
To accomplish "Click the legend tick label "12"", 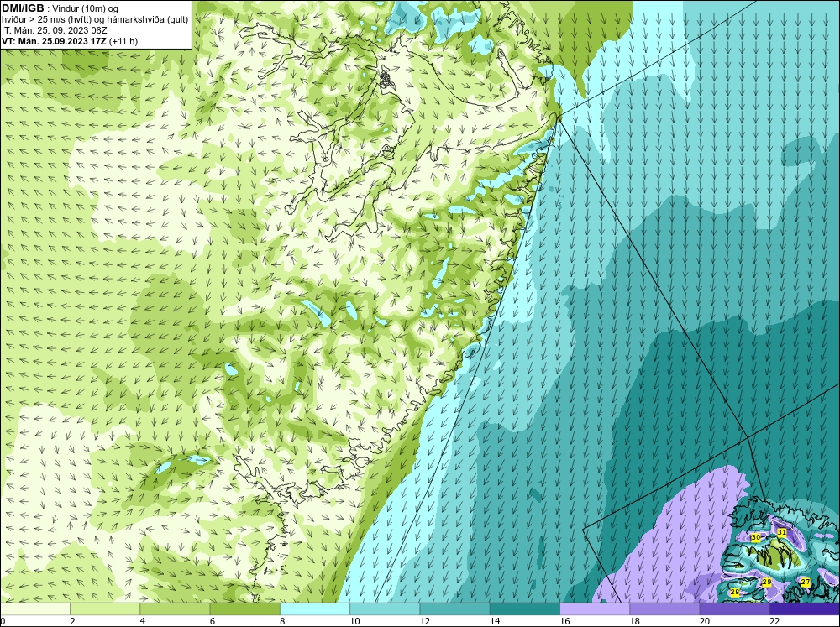I will point(425,621).
